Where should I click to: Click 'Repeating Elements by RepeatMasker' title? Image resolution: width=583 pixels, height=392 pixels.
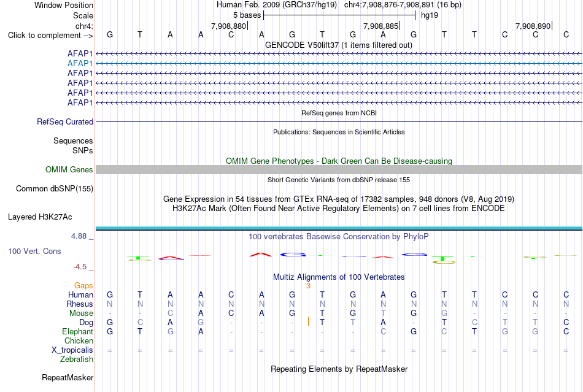339,369
